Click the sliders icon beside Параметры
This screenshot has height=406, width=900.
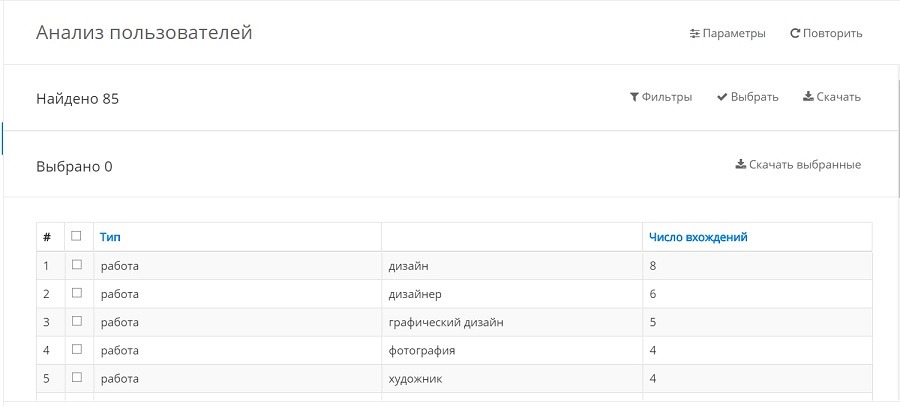click(695, 33)
